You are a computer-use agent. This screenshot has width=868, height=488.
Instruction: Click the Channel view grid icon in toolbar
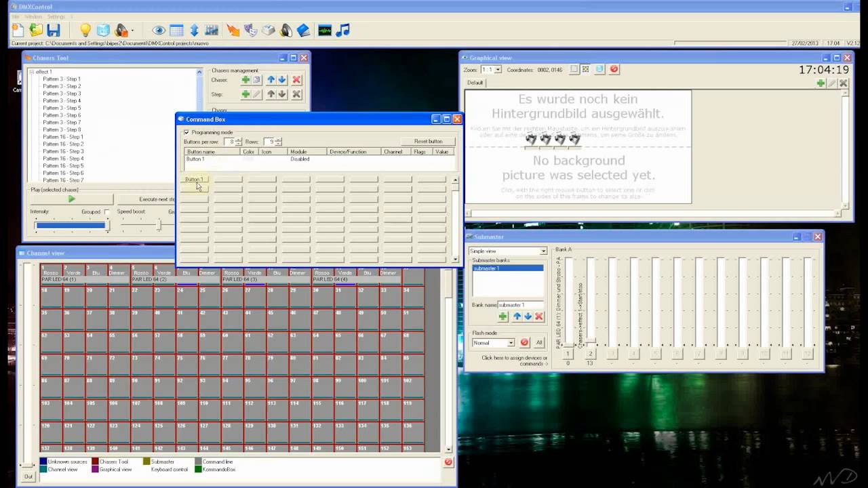tap(176, 30)
